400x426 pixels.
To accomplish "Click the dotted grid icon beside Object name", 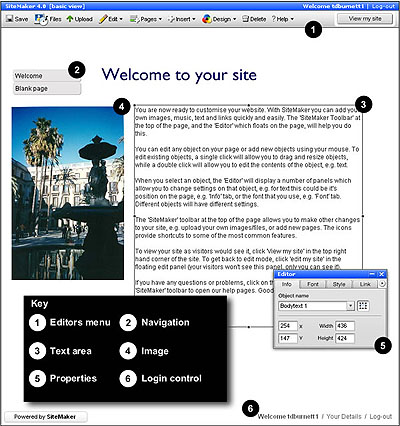I will click(363, 306).
